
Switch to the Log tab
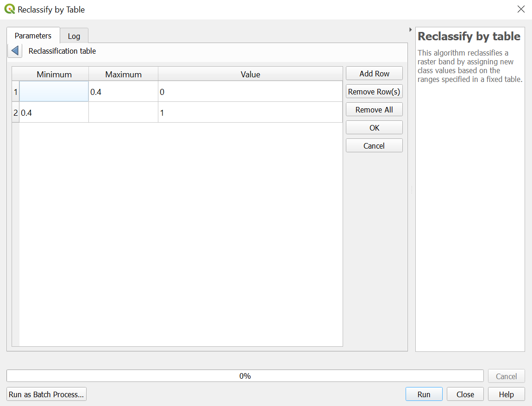74,36
